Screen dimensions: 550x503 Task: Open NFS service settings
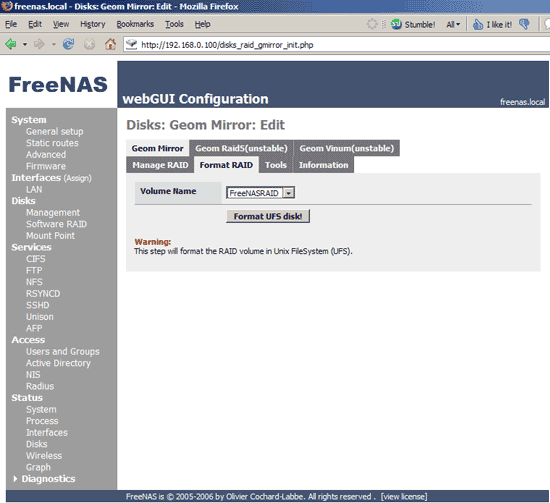34,282
